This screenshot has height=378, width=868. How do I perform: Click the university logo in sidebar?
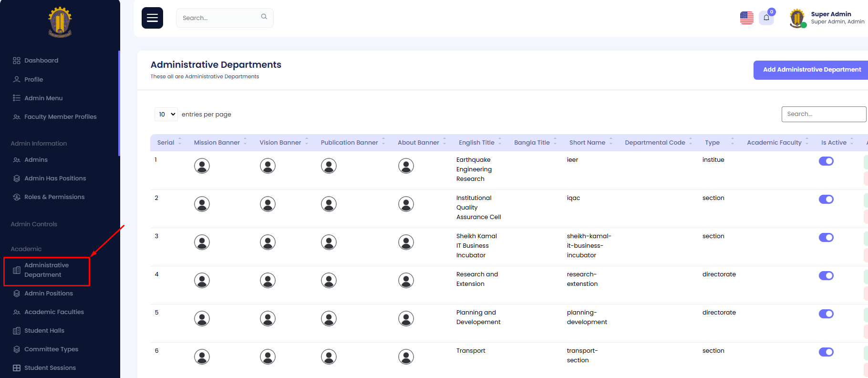[60, 22]
